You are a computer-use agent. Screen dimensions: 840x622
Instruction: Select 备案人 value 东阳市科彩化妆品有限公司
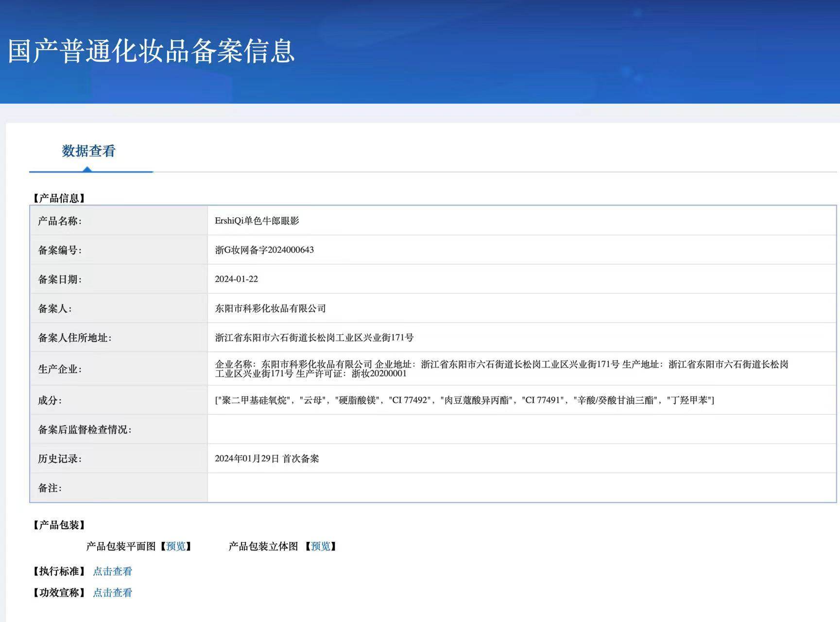(270, 309)
